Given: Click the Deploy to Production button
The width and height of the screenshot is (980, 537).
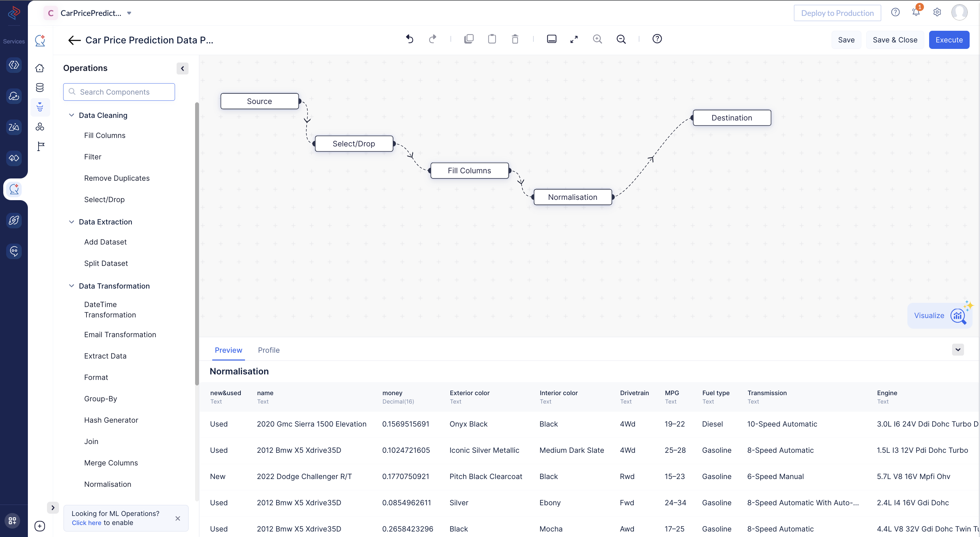Looking at the screenshot, I should 838,13.
